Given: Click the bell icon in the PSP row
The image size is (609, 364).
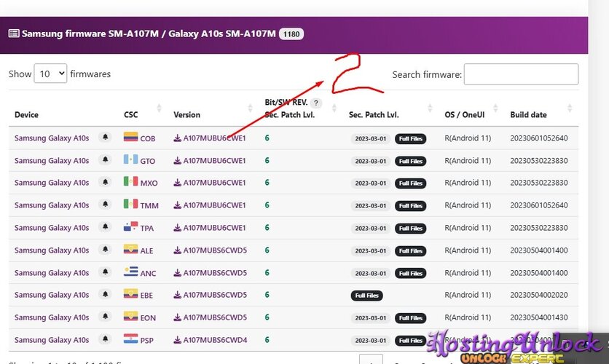Looking at the screenshot, I should (x=105, y=339).
